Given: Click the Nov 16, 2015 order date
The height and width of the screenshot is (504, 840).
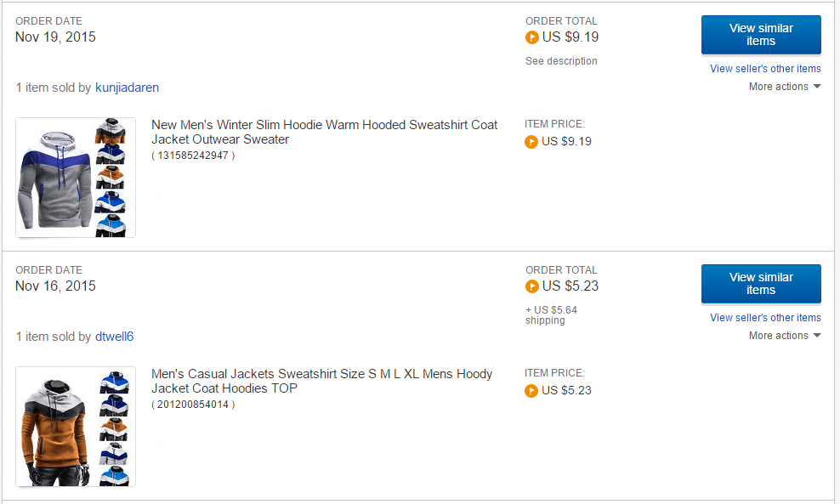Looking at the screenshot, I should coord(55,286).
